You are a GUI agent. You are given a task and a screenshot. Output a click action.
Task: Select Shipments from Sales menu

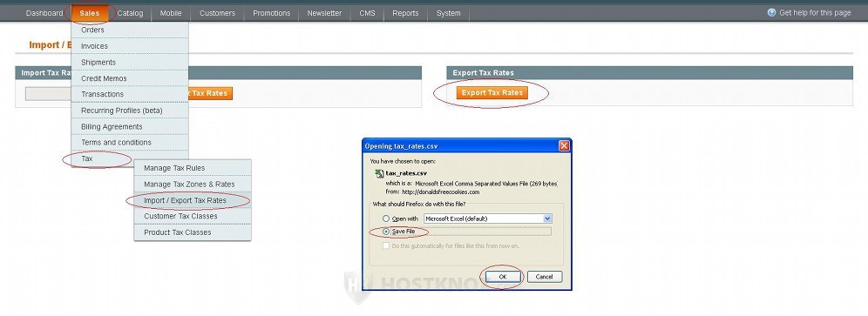click(x=130, y=62)
